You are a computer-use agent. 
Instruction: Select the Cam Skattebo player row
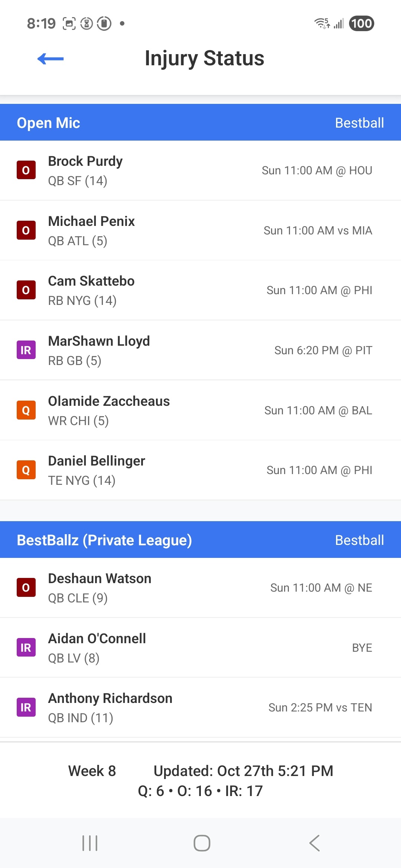click(x=200, y=290)
